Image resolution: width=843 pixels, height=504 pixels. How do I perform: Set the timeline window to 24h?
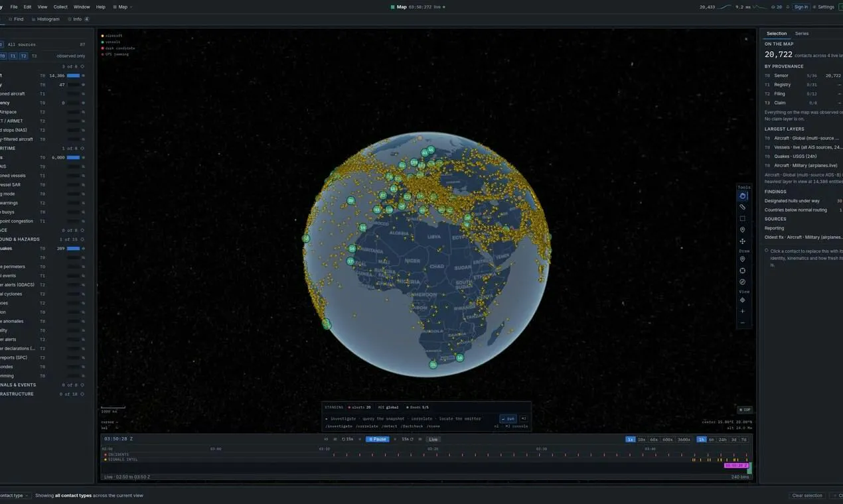click(722, 439)
